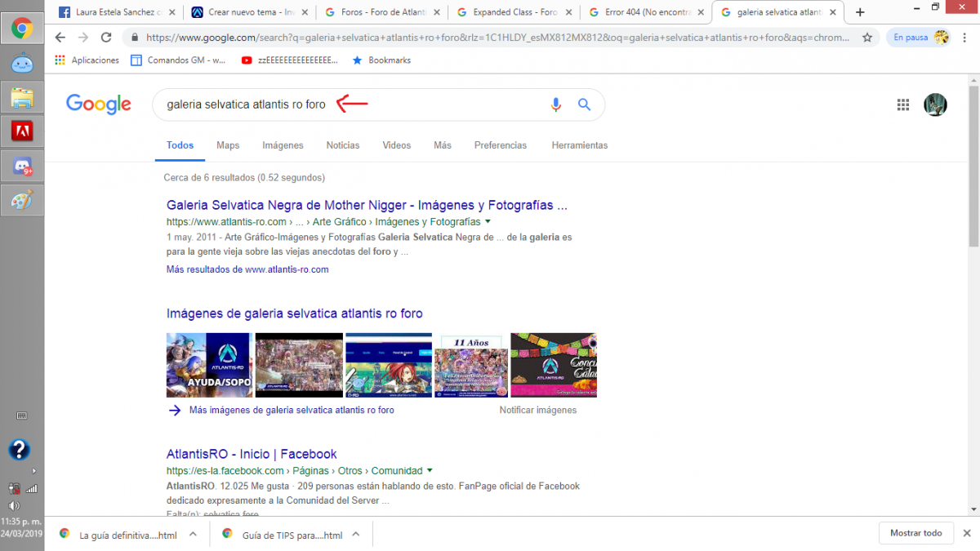Viewport: 980px width, 551px height.
Task: Select the Todos search tab
Action: 180,145
